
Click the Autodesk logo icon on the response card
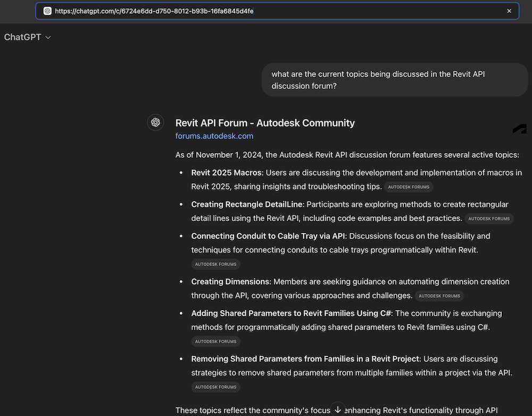pyautogui.click(x=519, y=128)
